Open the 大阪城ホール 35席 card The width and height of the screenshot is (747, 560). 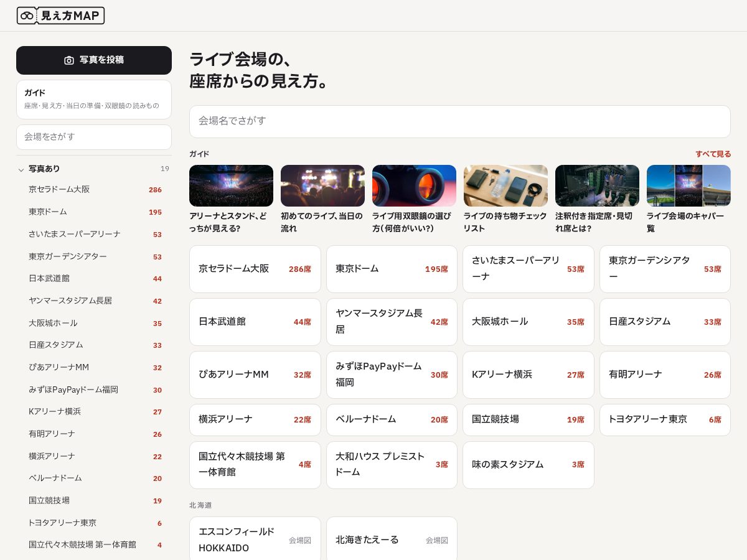(x=529, y=322)
